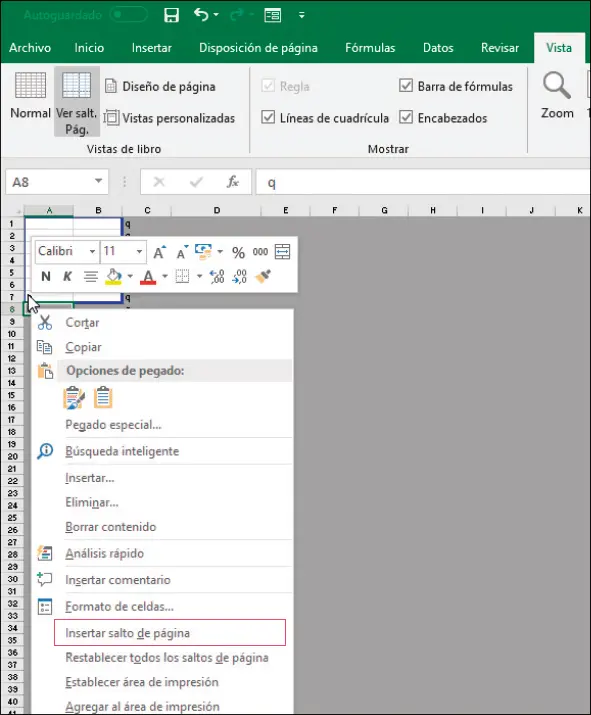Expand the Name Box dropdown arrow
This screenshot has height=715, width=591.
[98, 181]
